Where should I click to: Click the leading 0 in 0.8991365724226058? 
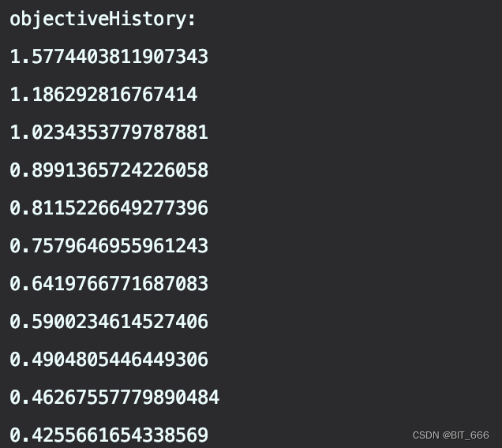pyautogui.click(x=15, y=170)
